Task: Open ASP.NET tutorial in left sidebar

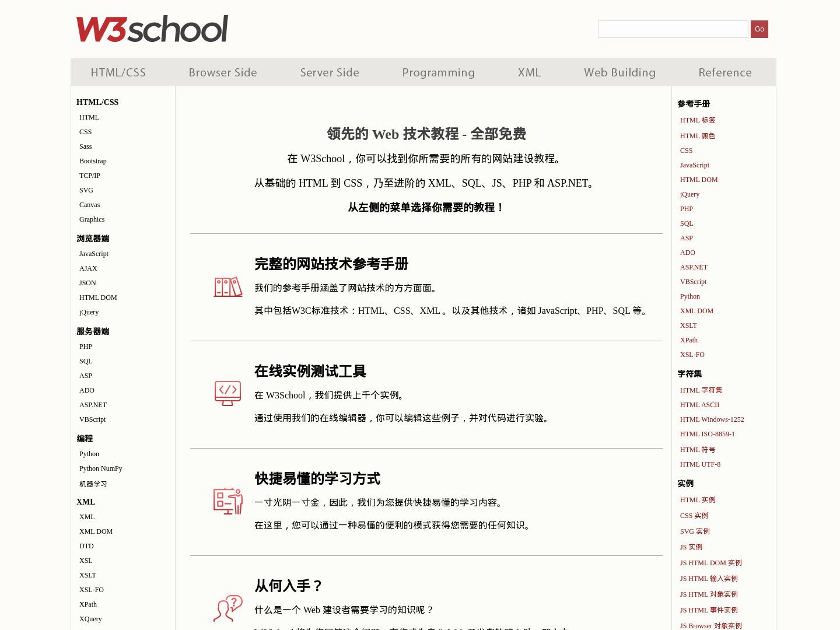Action: (93, 405)
